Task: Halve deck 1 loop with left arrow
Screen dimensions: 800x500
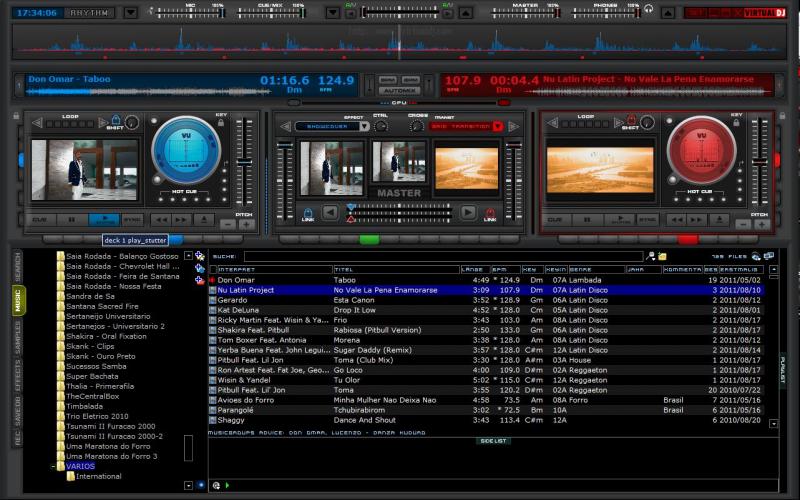Action: pos(37,123)
